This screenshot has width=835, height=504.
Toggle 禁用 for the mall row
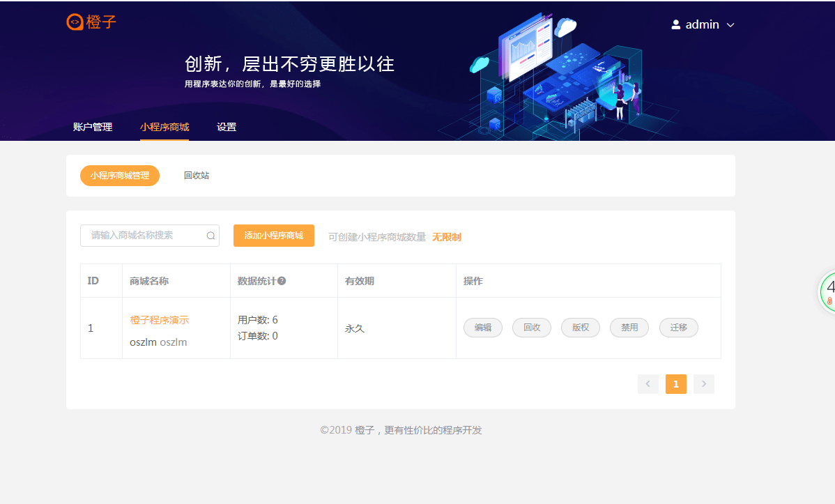[x=629, y=328]
